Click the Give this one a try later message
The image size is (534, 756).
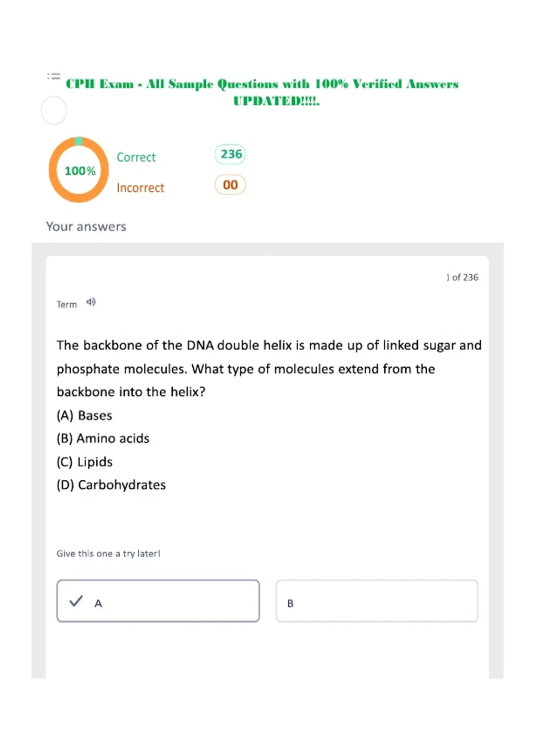click(x=108, y=554)
